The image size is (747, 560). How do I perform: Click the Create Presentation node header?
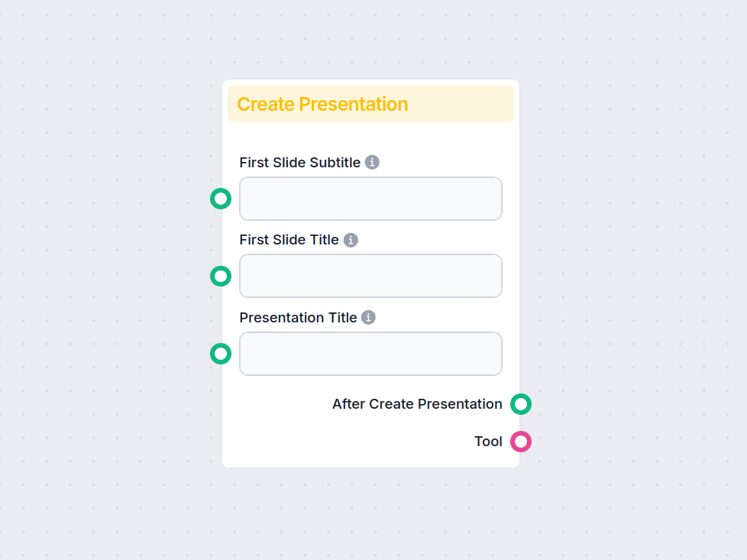click(370, 103)
